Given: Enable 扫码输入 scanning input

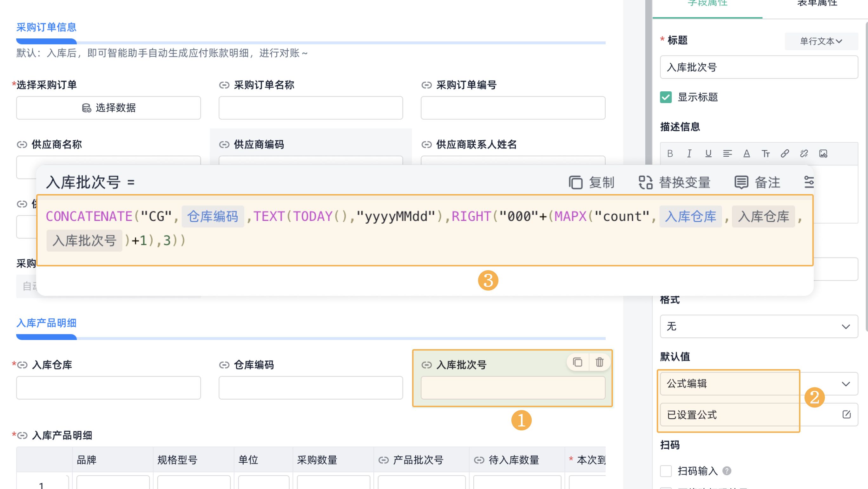Looking at the screenshot, I should pos(666,471).
